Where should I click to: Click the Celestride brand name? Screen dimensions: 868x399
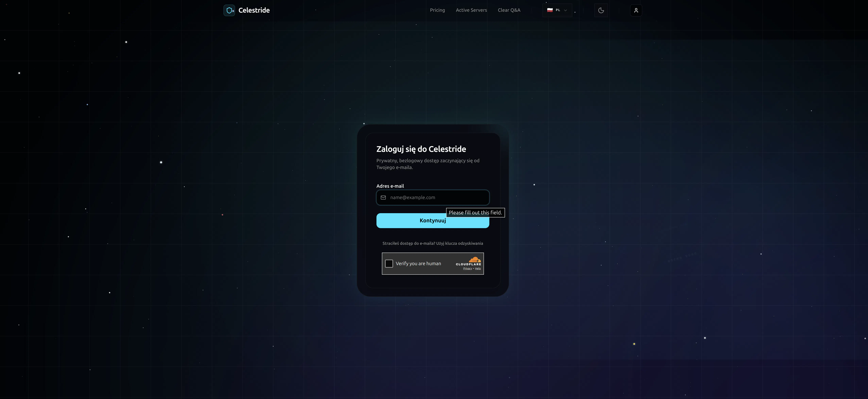coord(254,10)
